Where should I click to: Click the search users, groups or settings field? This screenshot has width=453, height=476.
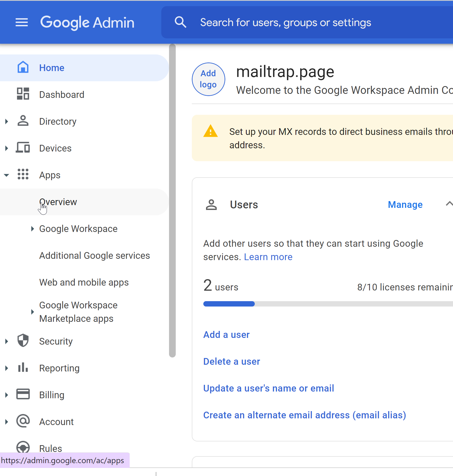tap(285, 23)
